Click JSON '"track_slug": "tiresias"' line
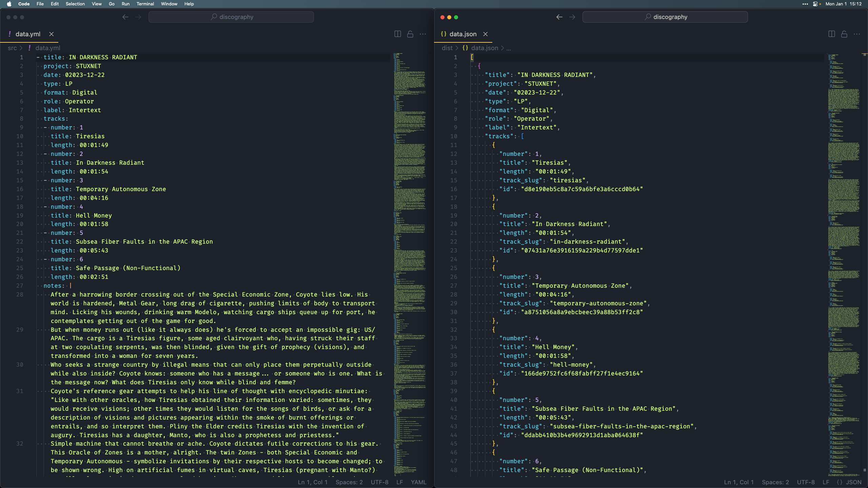868x488 pixels. 544,180
